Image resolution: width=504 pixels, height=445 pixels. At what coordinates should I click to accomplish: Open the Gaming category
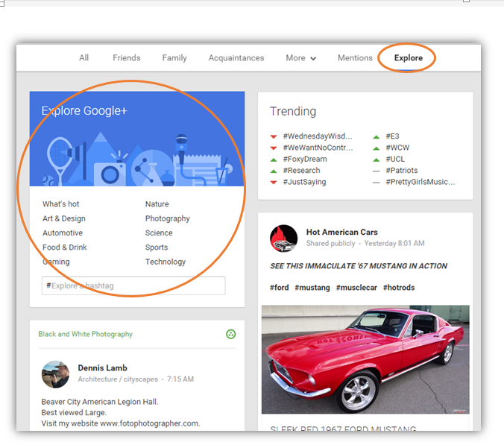point(56,262)
